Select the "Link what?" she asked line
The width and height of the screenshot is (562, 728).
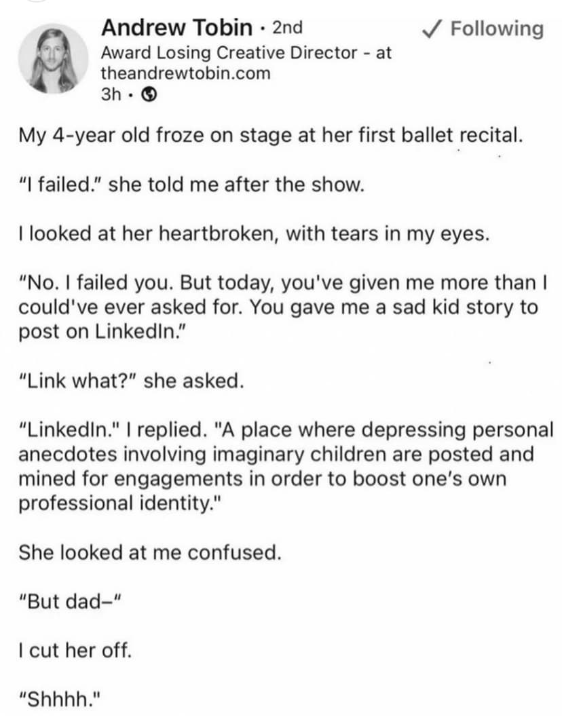[x=131, y=380]
